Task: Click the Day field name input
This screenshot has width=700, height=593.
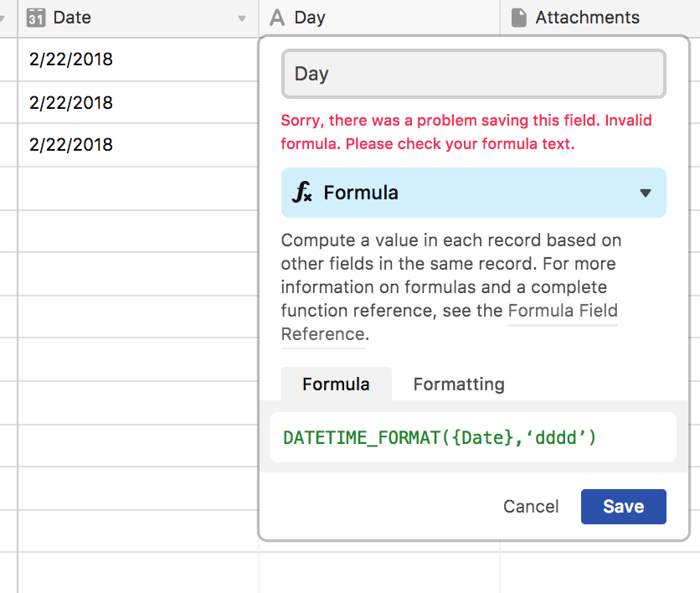Action: [x=474, y=74]
